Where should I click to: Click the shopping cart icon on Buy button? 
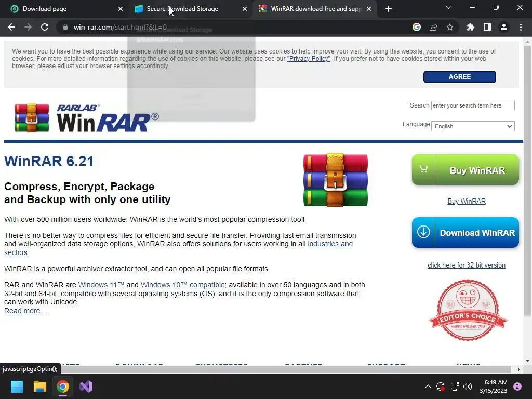[x=423, y=169]
